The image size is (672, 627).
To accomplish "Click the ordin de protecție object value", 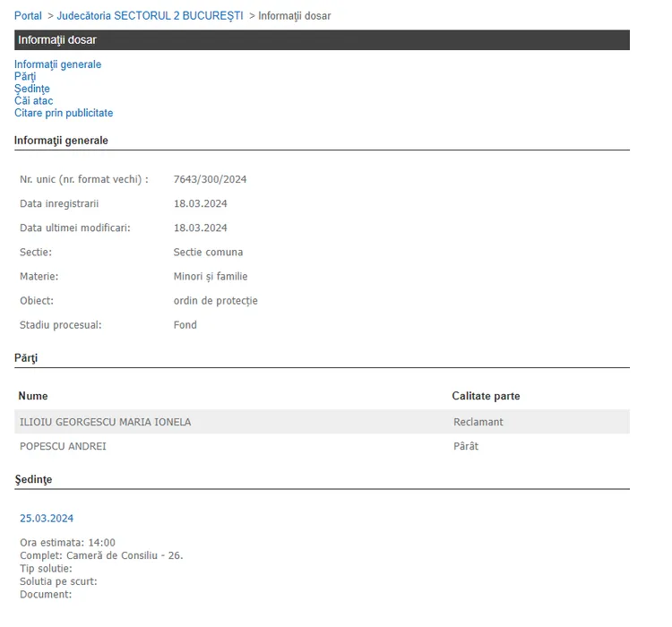I will point(215,301).
